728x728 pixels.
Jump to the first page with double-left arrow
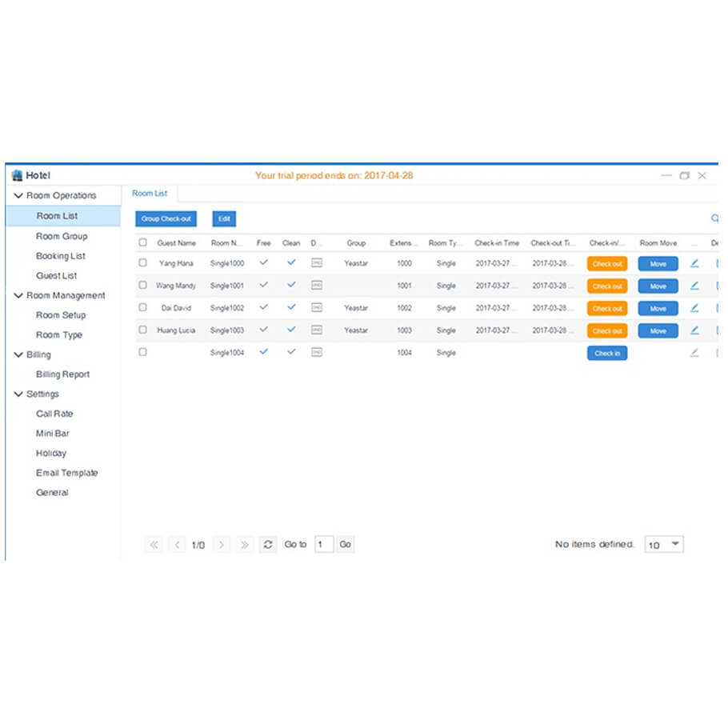coord(154,545)
